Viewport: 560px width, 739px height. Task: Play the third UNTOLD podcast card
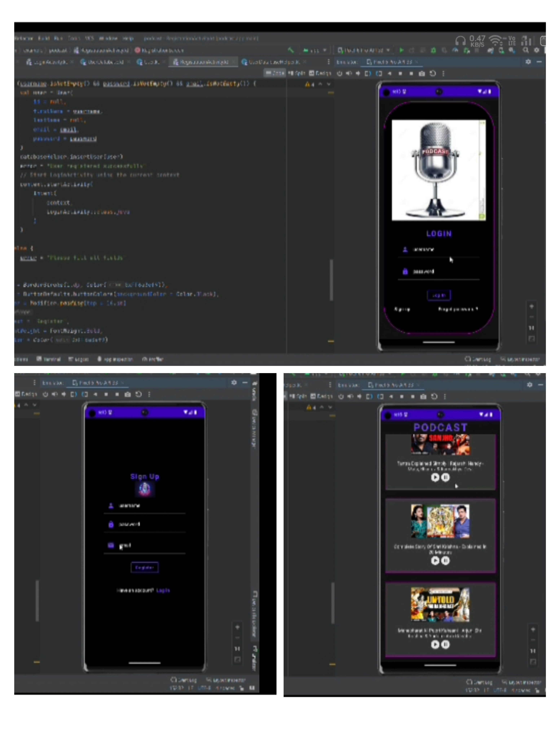(435, 644)
